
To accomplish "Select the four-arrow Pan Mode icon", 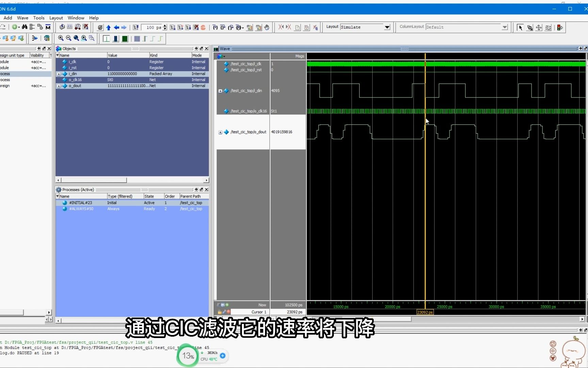I will (539, 28).
